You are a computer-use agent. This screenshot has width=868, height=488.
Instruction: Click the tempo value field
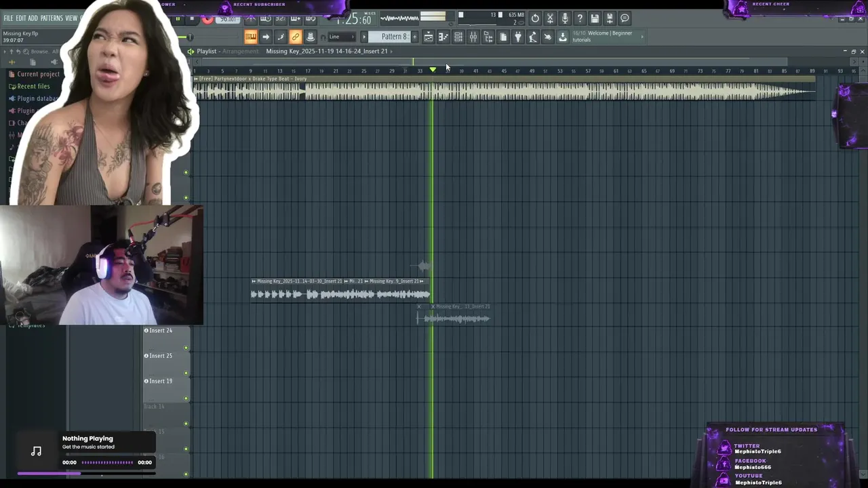pos(228,19)
